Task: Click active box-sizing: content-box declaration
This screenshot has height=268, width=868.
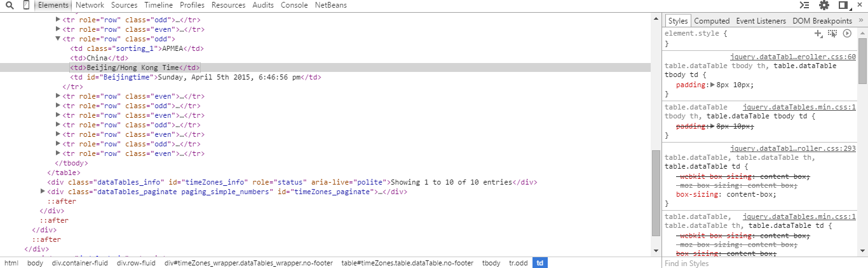Action: [x=726, y=195]
